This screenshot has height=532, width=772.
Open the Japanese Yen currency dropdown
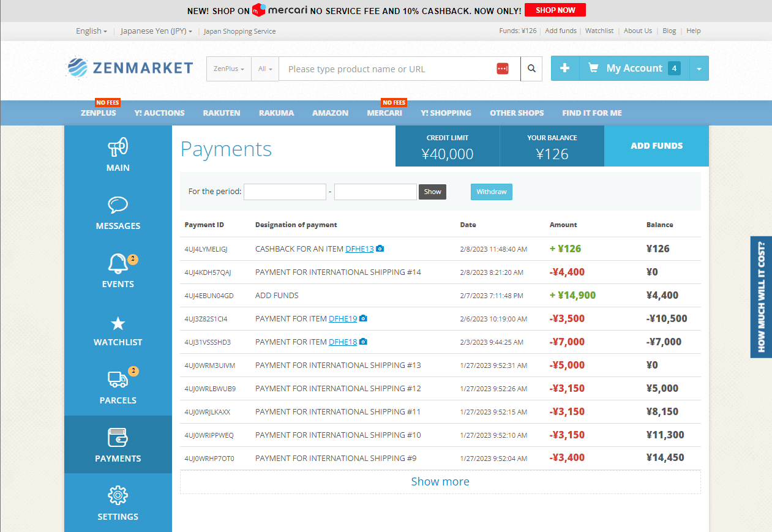pyautogui.click(x=156, y=31)
